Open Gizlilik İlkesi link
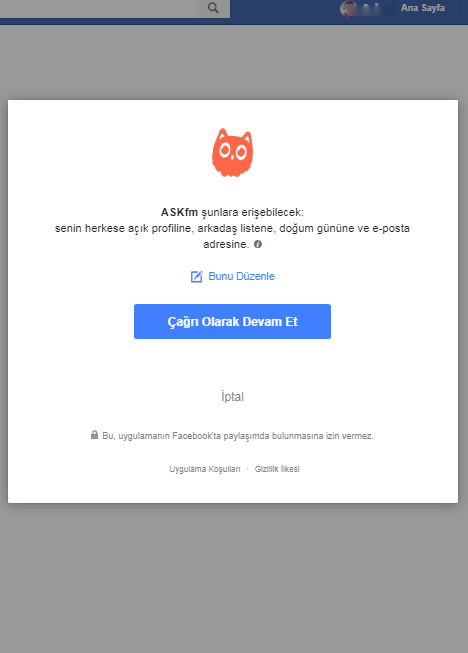 coord(277,469)
